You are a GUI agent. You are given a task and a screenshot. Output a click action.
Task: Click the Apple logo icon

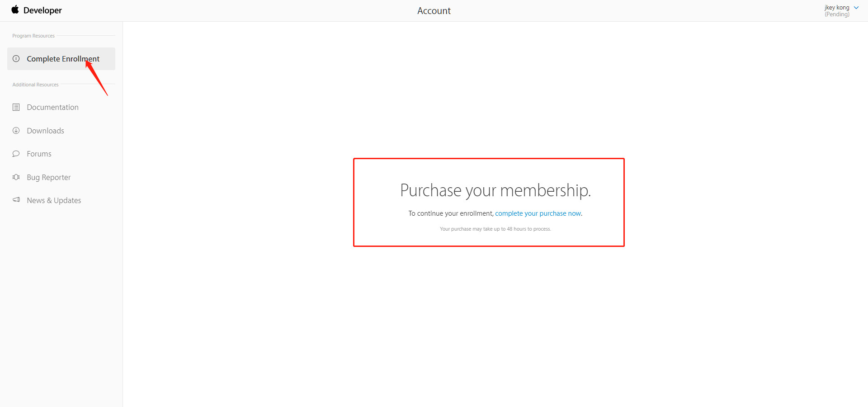15,9
